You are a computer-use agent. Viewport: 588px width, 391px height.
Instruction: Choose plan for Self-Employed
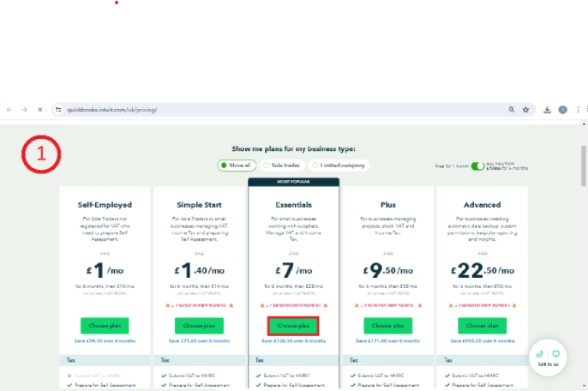[105, 326]
